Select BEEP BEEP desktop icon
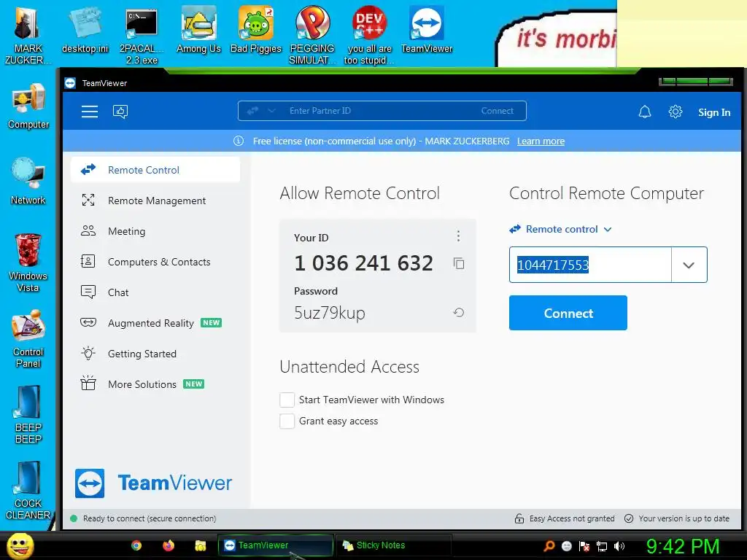Image resolution: width=747 pixels, height=560 pixels. point(28,414)
